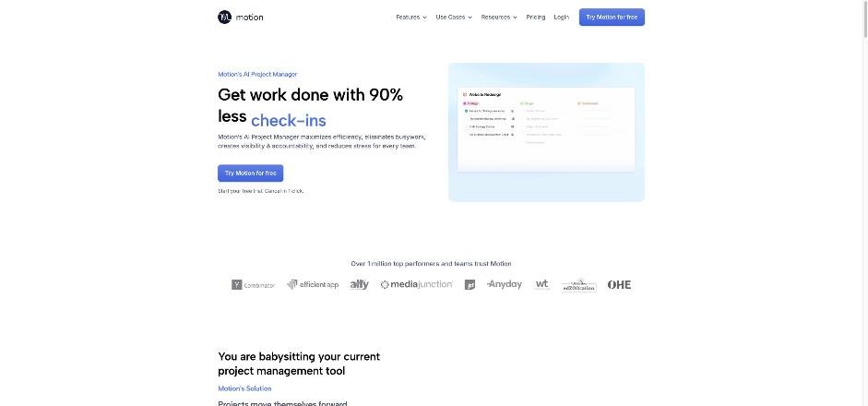Click the OHE logo

pos(619,285)
